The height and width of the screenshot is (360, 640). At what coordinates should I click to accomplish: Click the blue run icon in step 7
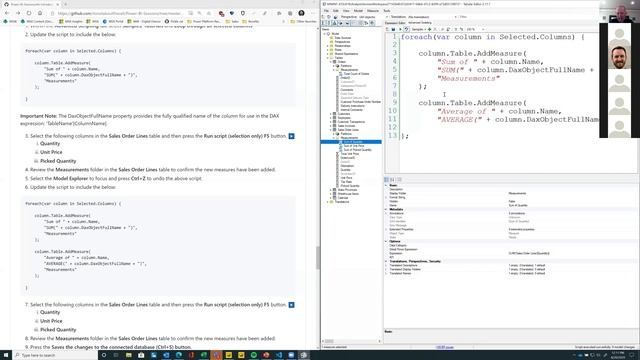291,305
